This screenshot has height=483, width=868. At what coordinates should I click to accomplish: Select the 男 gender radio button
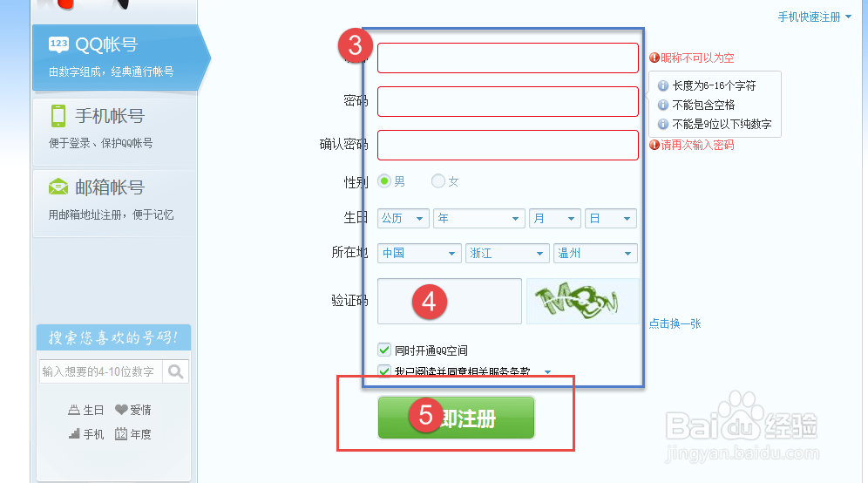[384, 181]
